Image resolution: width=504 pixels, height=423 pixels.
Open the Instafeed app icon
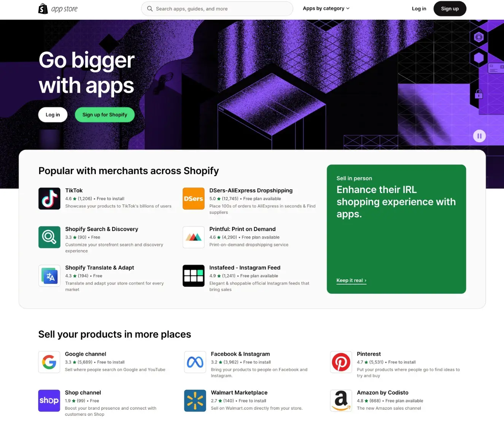[x=194, y=276]
